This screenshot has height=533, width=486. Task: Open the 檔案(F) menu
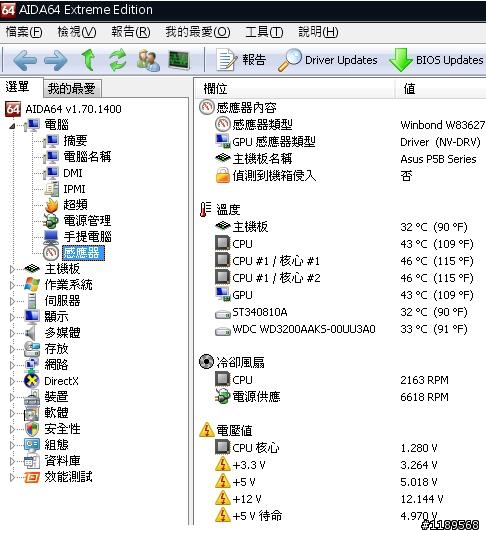[x=24, y=32]
